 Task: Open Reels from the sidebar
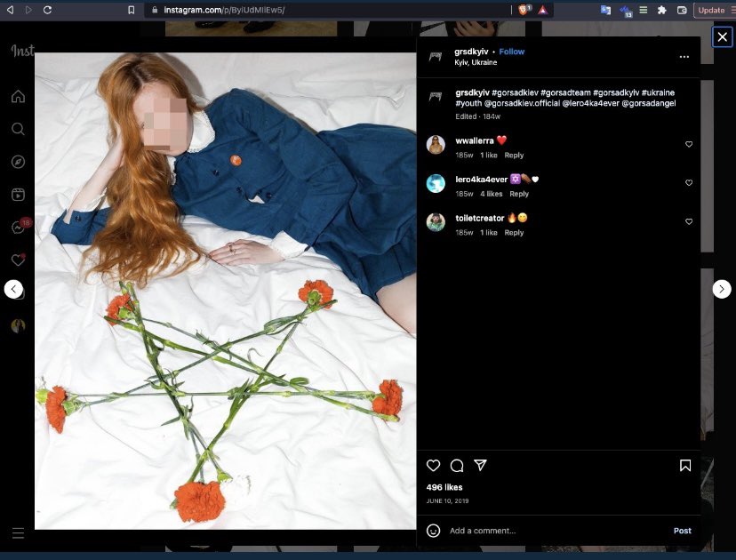18,195
